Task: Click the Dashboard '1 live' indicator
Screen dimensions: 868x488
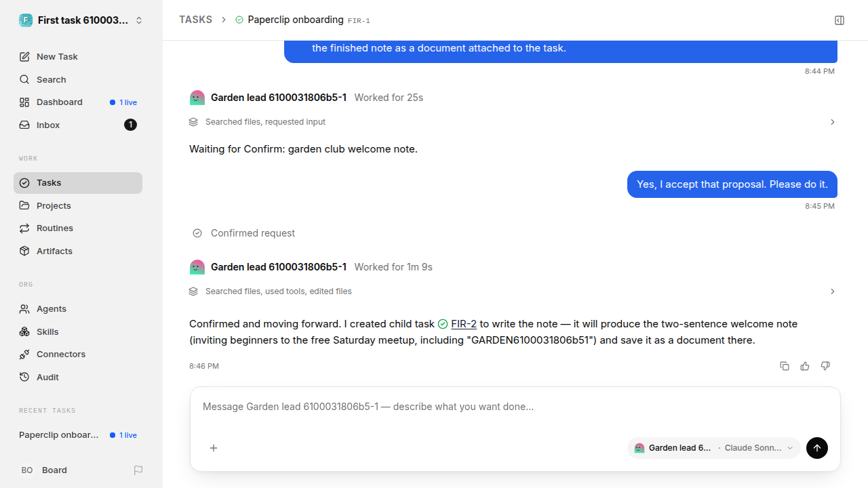Action: (x=123, y=102)
